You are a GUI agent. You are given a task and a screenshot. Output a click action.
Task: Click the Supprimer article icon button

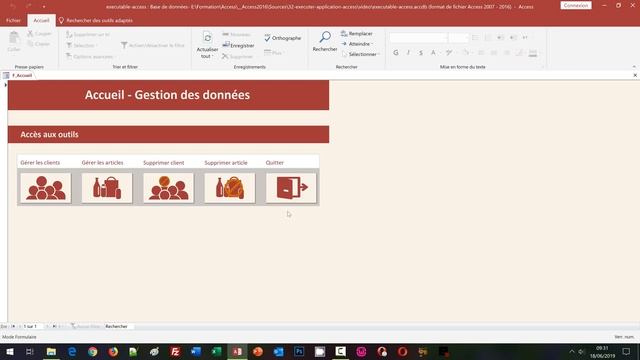230,188
